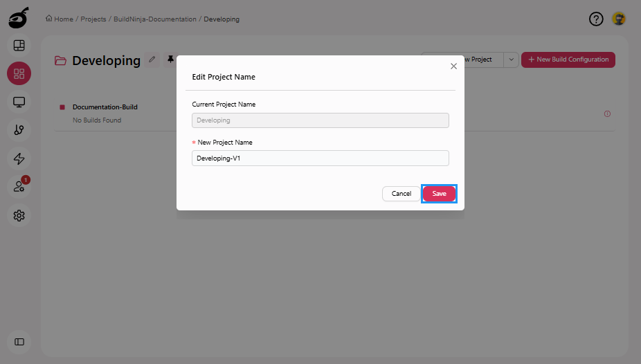The height and width of the screenshot is (364, 641).
Task: Click the BuildNinja ninja logo
Action: click(x=19, y=18)
